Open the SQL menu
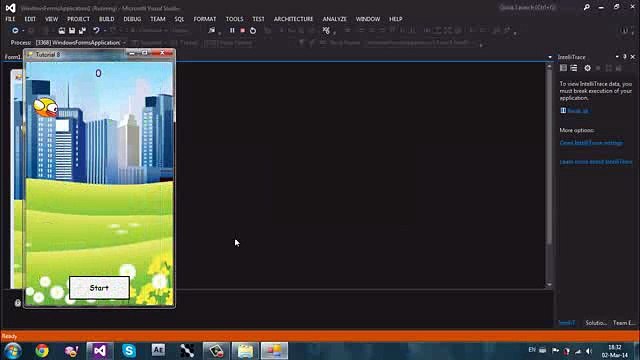Viewport: 640px width, 360px height. pyautogui.click(x=179, y=19)
